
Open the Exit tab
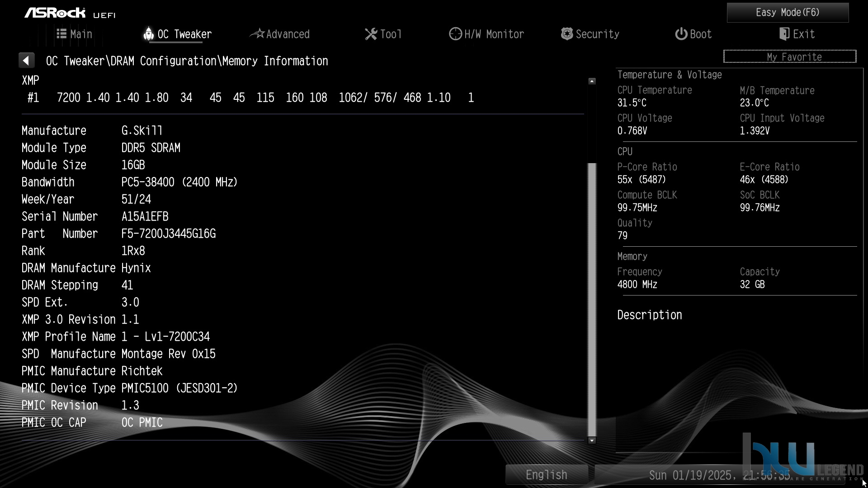797,34
